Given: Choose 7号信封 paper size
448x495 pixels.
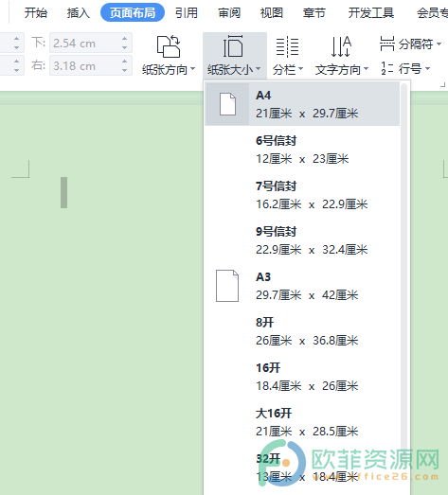Looking at the screenshot, I should (x=302, y=195).
